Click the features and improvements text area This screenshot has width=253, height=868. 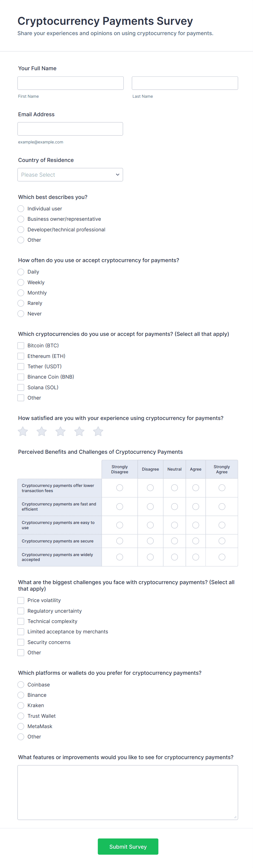click(128, 792)
